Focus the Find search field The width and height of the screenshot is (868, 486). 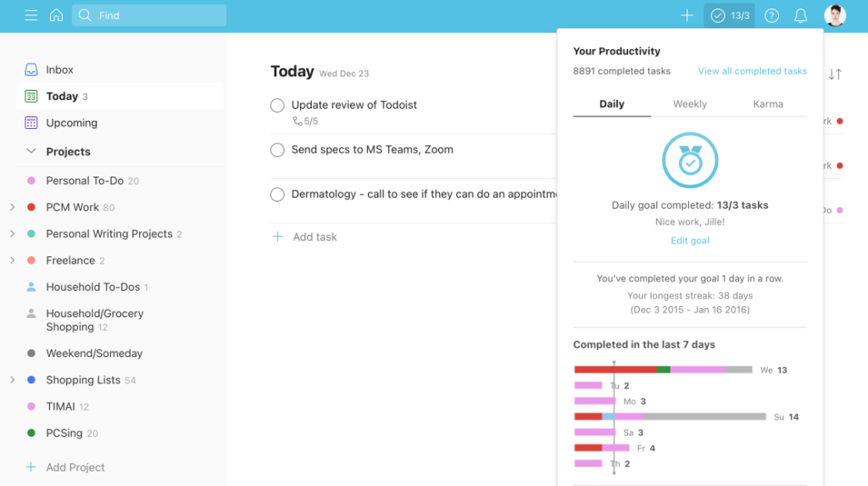click(149, 15)
